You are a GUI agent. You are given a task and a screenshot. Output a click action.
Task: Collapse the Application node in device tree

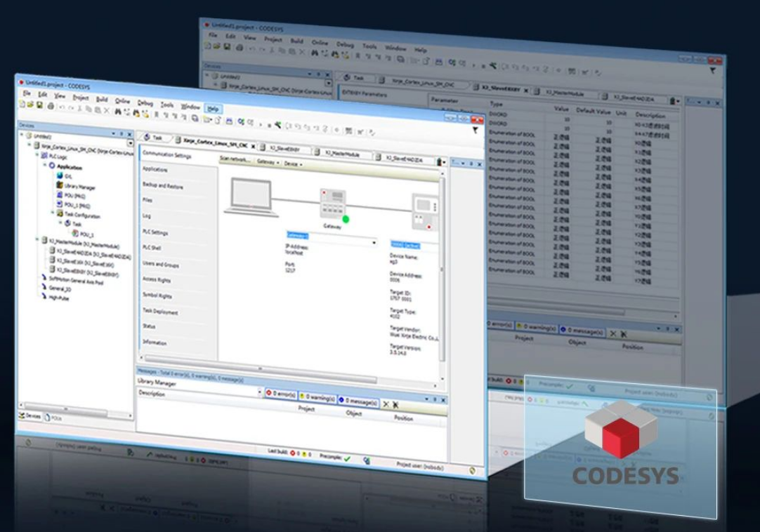tap(44, 165)
